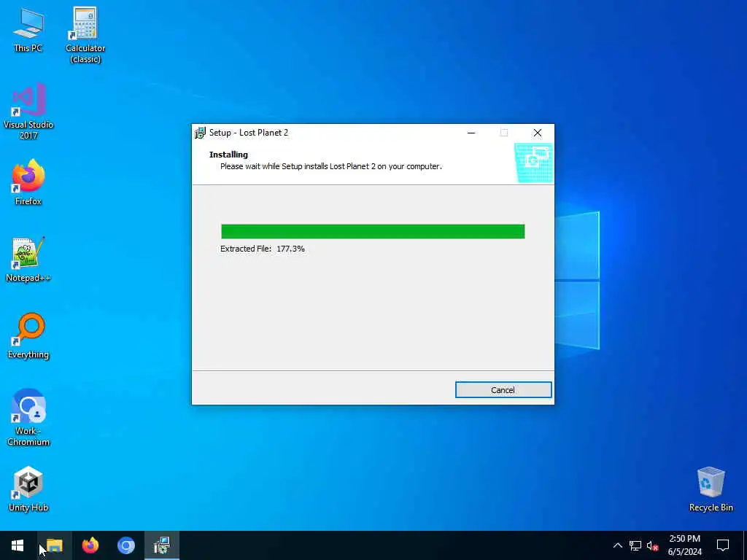747x560 pixels.
Task: Click the Setup installer taskbar button
Action: point(162,545)
